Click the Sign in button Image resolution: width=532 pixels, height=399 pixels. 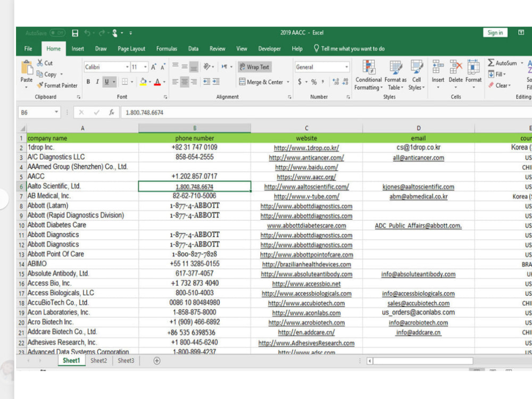495,32
